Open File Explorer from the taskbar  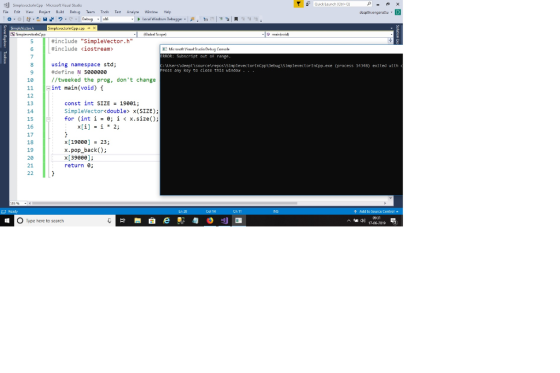click(x=138, y=221)
